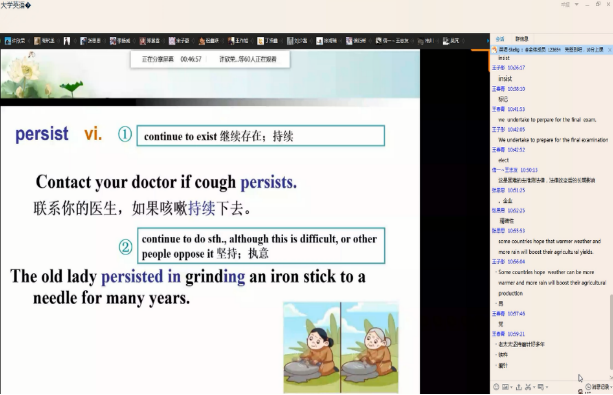Expand the scissors screenshot options arrow
The image size is (613, 395).
pyautogui.click(x=534, y=387)
